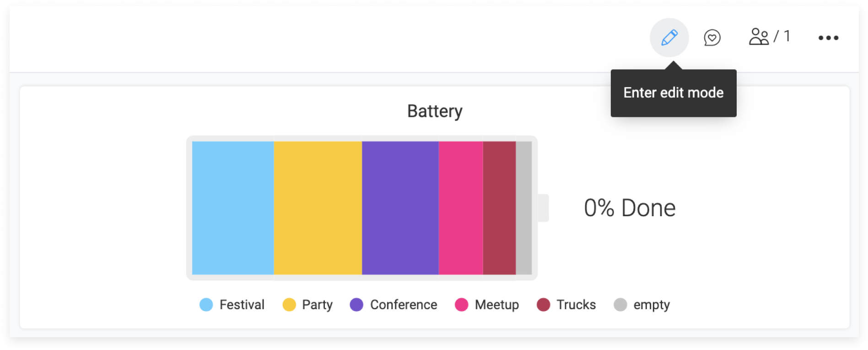
Task: Click the Battery widget title
Action: 435,111
